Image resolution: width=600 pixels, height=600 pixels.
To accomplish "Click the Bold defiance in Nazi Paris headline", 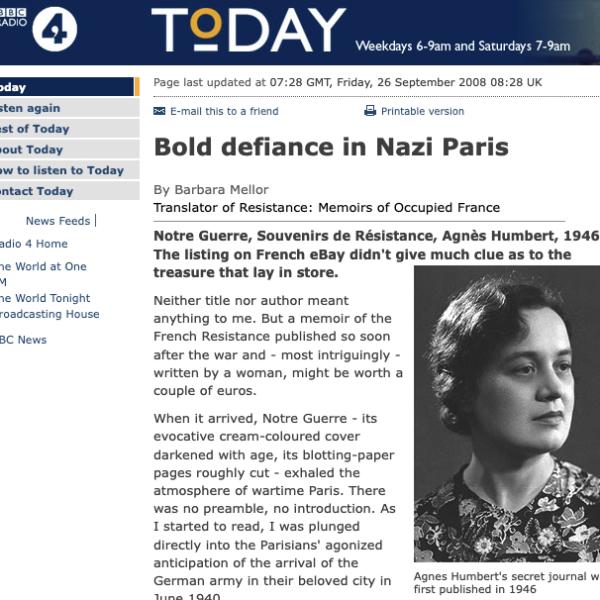I will (x=331, y=147).
